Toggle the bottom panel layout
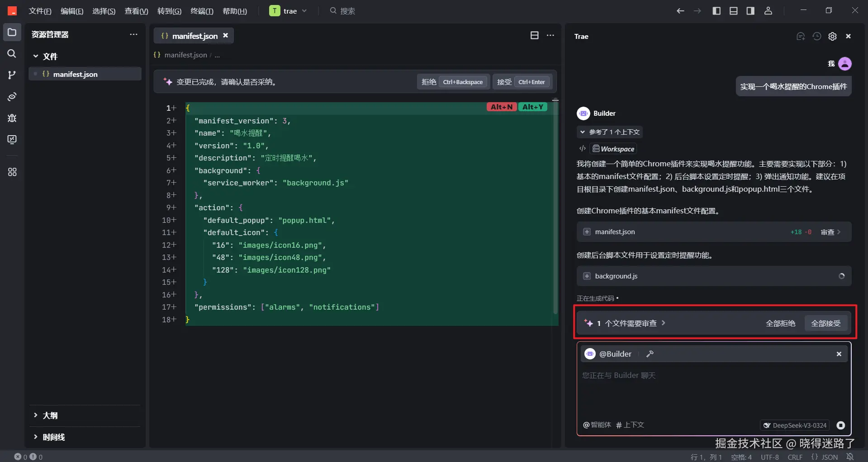 coord(734,11)
